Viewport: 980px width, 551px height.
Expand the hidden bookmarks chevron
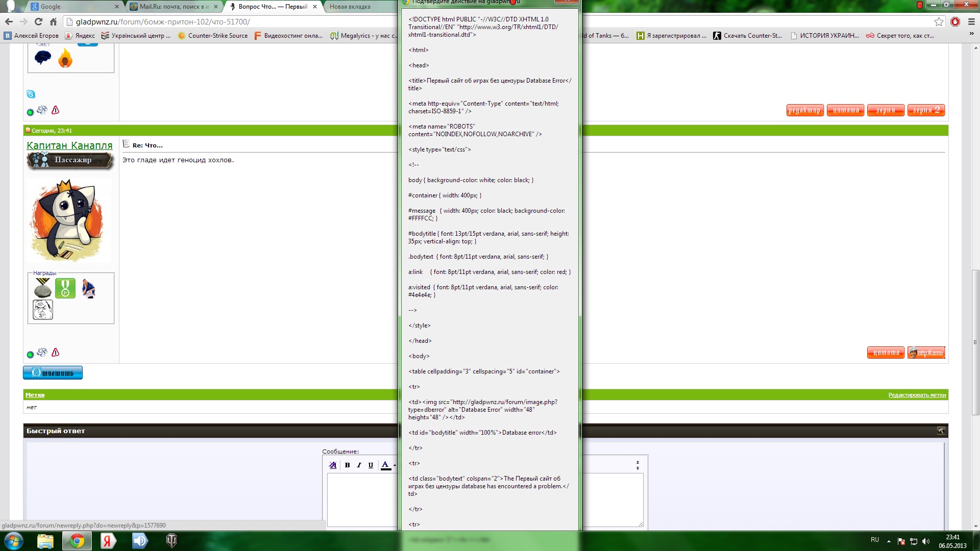pyautogui.click(x=971, y=34)
